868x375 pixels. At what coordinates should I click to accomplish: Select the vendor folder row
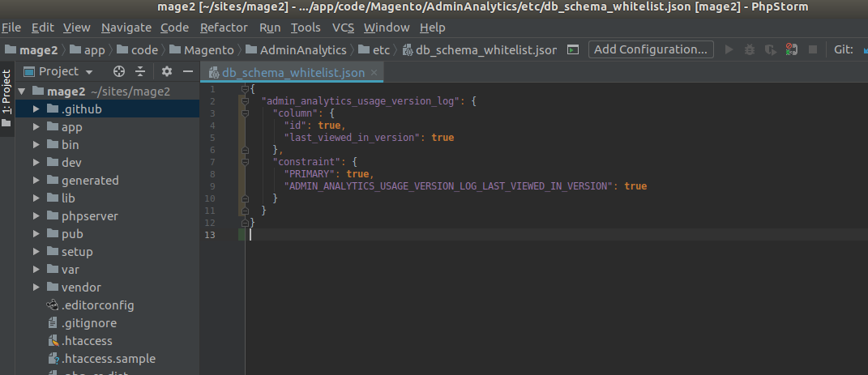click(x=107, y=287)
